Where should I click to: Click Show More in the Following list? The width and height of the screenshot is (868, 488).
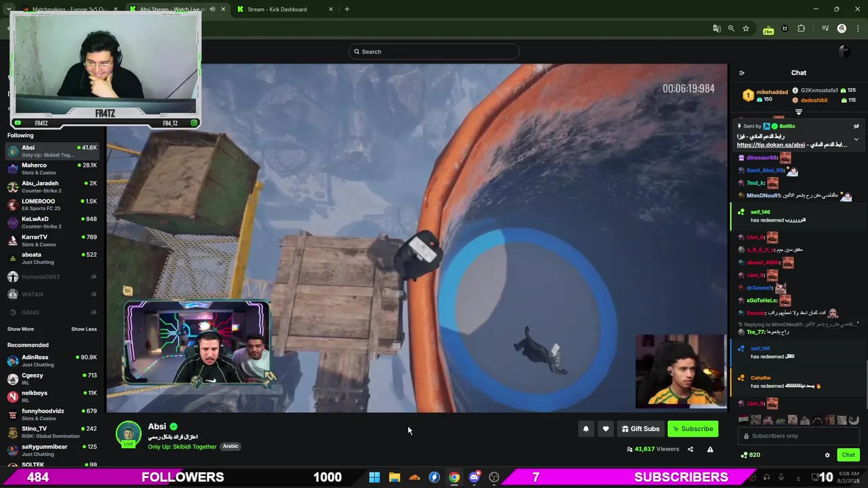click(20, 329)
